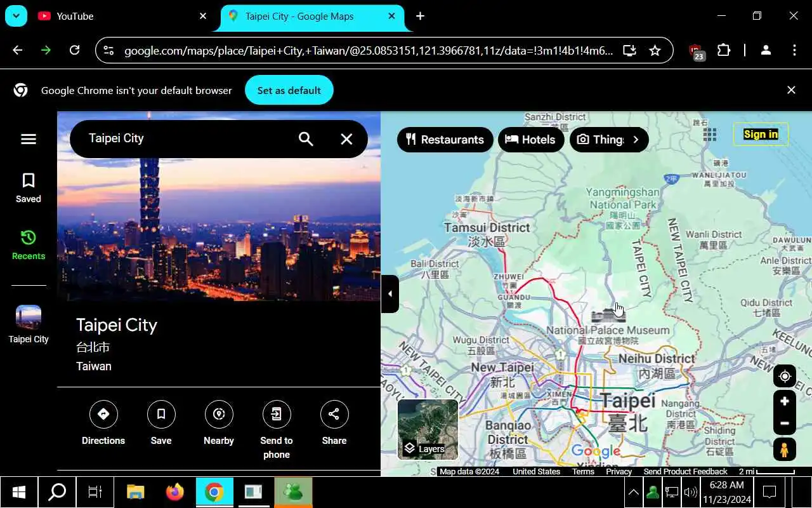The height and width of the screenshot is (508, 812).
Task: Open the Terms link in map footer
Action: coord(583,472)
